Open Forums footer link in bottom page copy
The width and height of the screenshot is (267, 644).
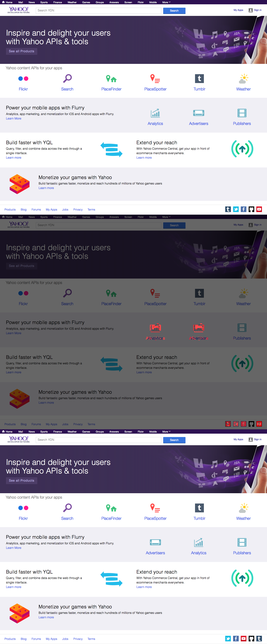[x=36, y=639]
